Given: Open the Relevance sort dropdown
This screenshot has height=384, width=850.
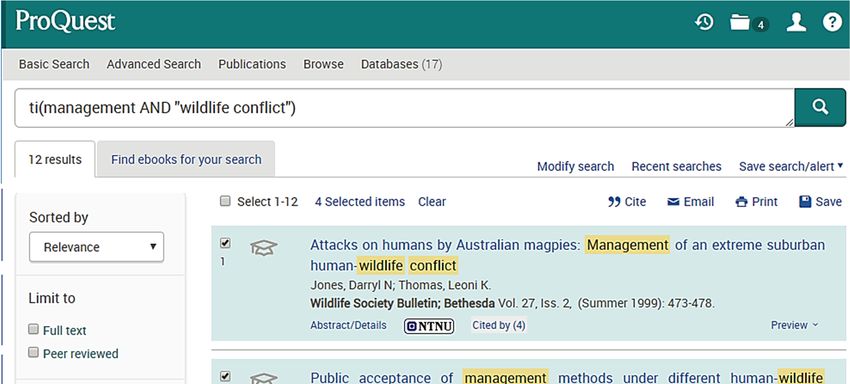Looking at the screenshot, I should [96, 247].
